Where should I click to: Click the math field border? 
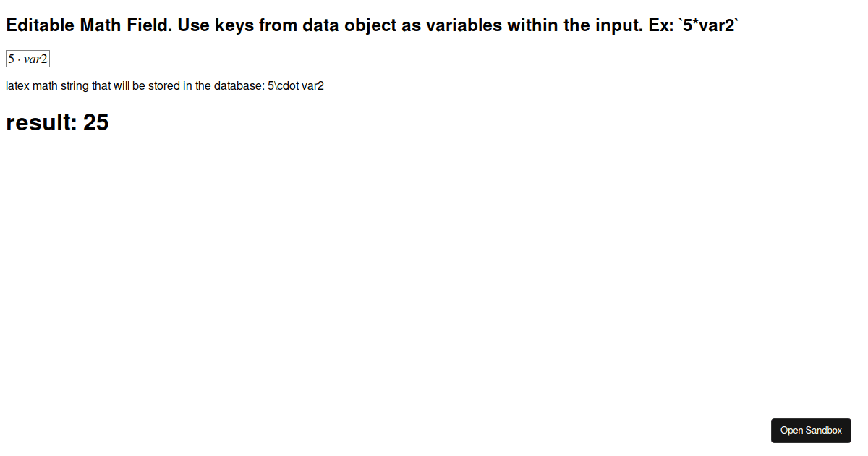[x=27, y=51]
